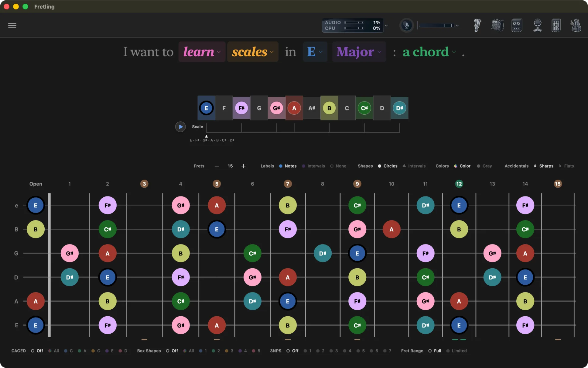The width and height of the screenshot is (588, 368).
Task: Open the tape recorder icon
Action: tap(517, 25)
